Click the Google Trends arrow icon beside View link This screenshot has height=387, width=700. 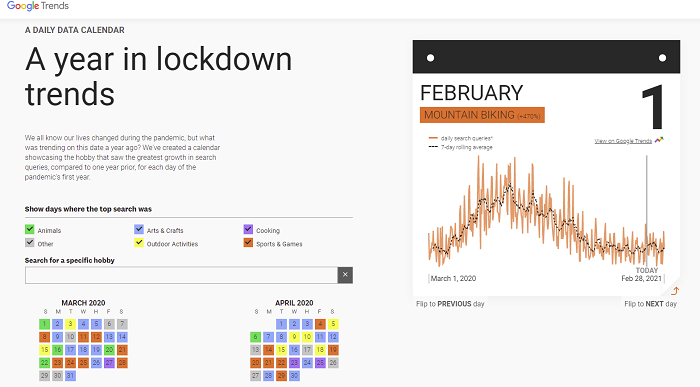(x=659, y=140)
